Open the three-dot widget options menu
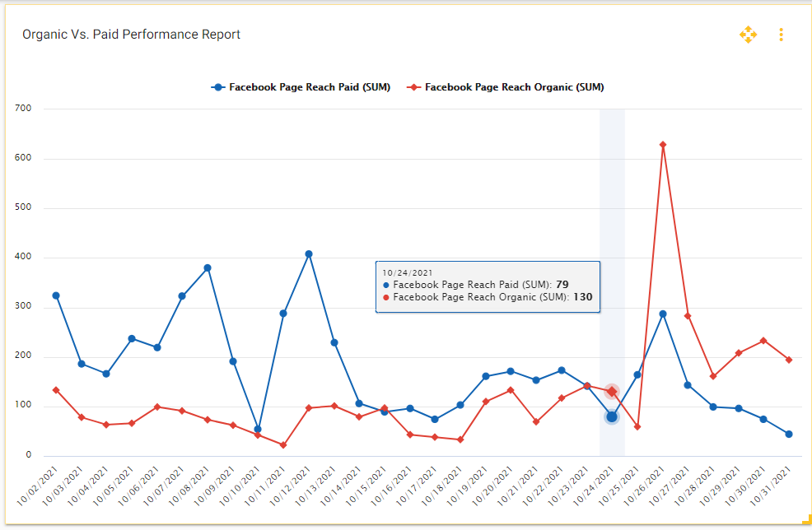The width and height of the screenshot is (812, 530). (781, 35)
